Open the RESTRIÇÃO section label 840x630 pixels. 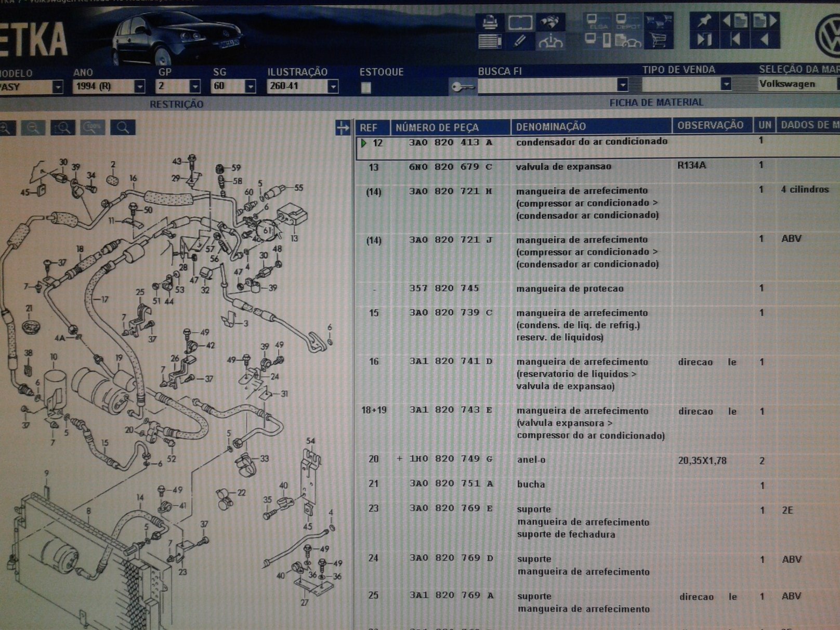(177, 104)
